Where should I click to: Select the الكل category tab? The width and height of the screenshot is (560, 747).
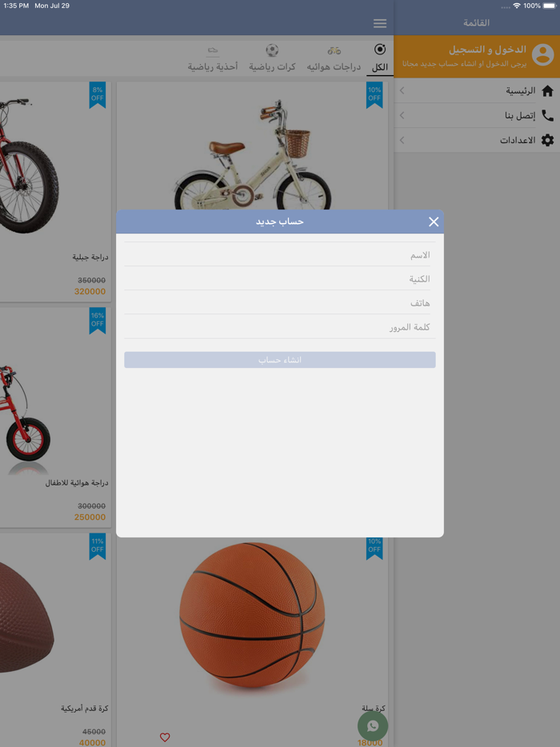(x=380, y=58)
